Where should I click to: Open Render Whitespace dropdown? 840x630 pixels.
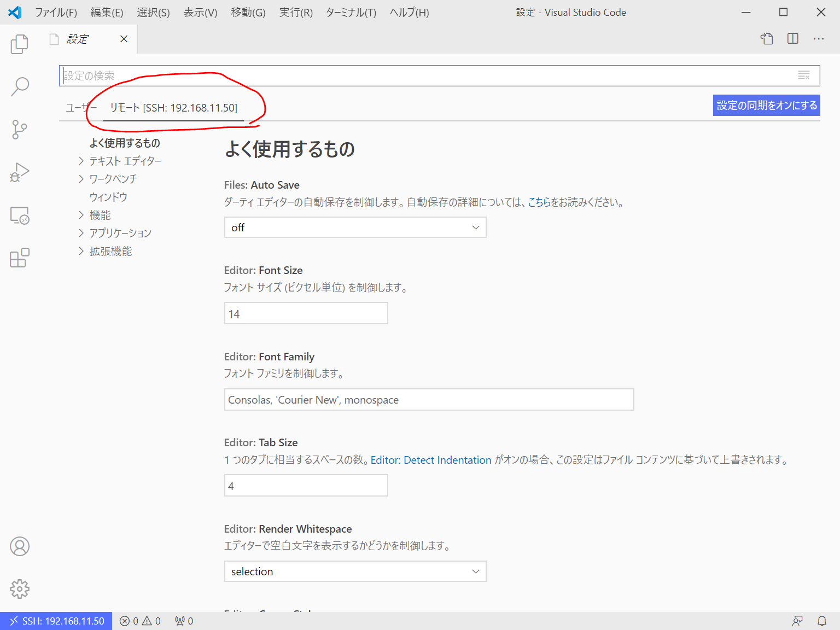click(355, 571)
